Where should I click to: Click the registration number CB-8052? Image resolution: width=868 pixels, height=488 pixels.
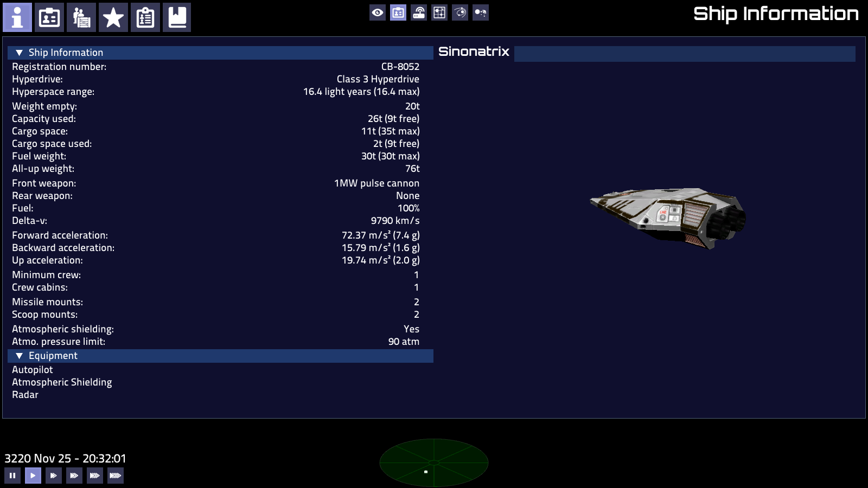(x=400, y=67)
